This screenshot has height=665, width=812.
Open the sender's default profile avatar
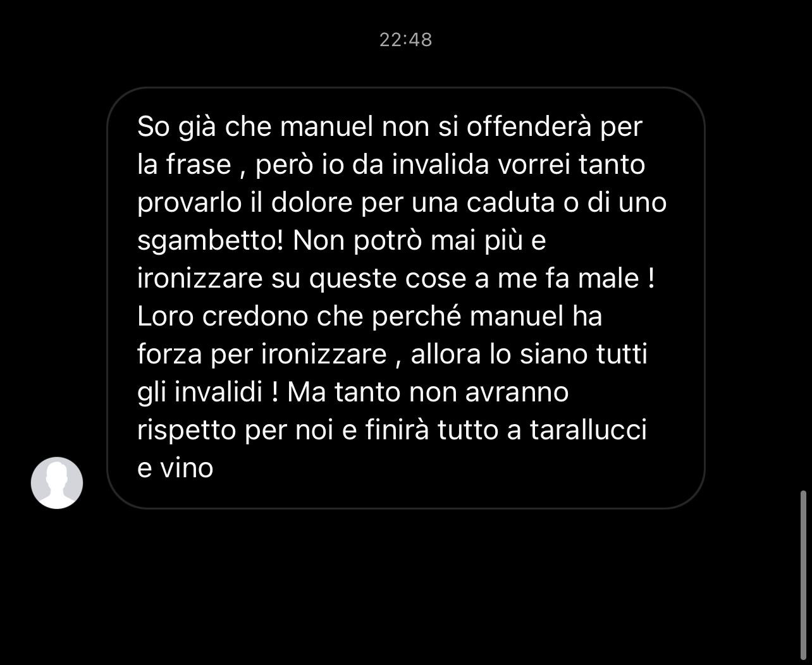click(57, 482)
